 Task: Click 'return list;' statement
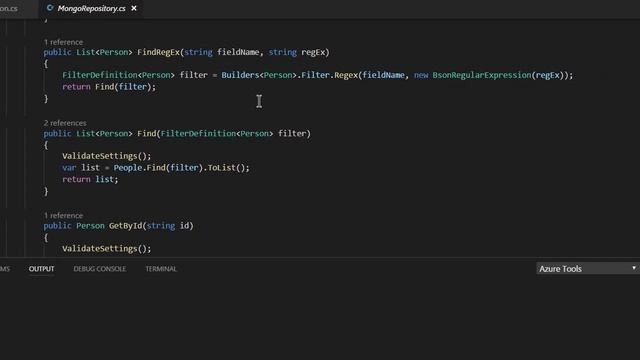[x=90, y=179]
